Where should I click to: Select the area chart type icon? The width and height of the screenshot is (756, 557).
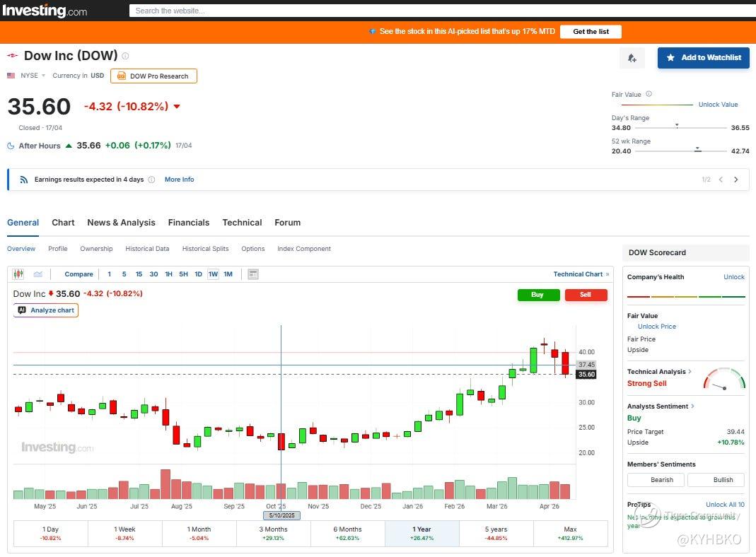click(x=38, y=274)
